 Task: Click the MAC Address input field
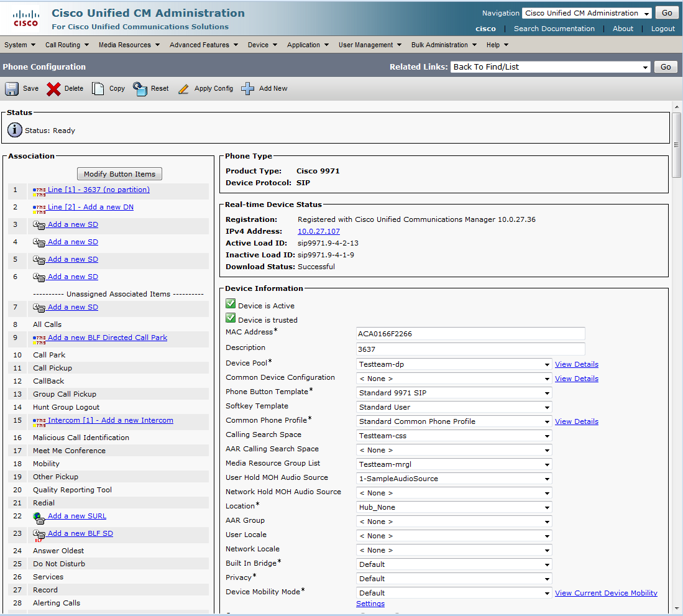pos(470,334)
